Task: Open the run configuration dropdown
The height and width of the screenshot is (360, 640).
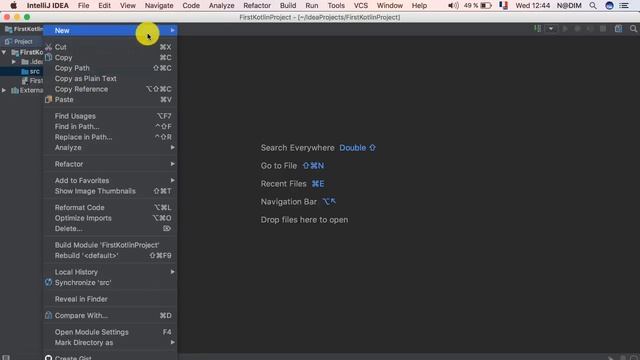Action: point(551,29)
